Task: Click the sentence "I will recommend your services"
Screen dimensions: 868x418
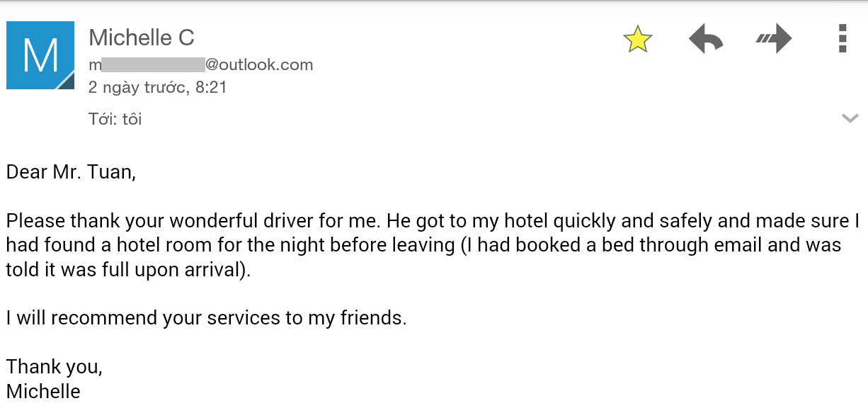Action: tap(206, 318)
